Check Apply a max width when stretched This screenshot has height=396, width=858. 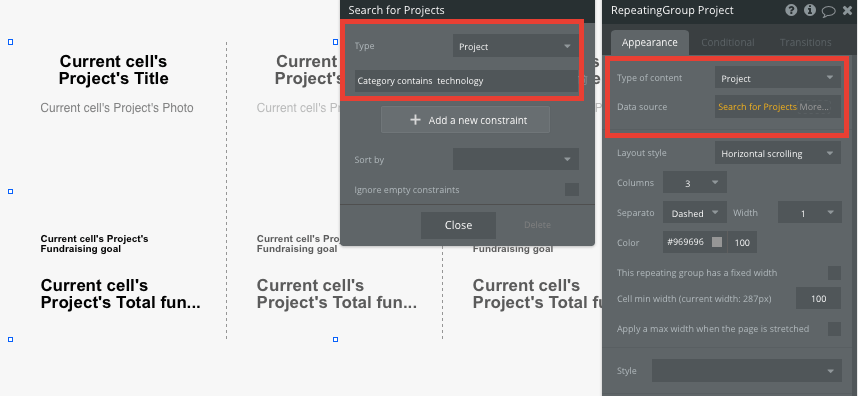pos(834,329)
